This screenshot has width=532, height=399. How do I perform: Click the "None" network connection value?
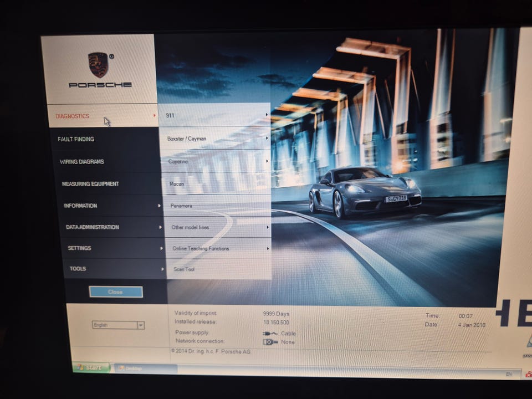[x=288, y=342]
